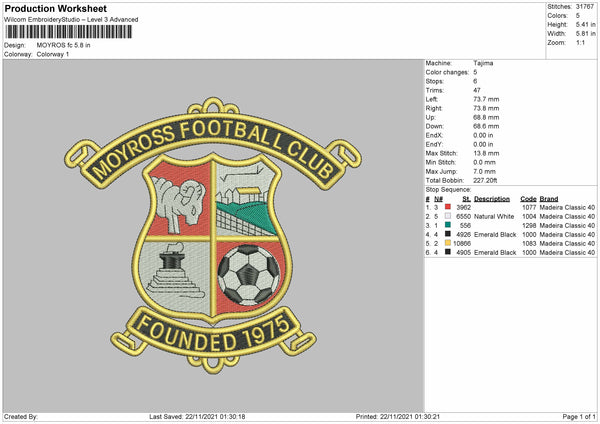Click the Up value 68.8 mm
Screen dimensions: 600x424
[486, 117]
